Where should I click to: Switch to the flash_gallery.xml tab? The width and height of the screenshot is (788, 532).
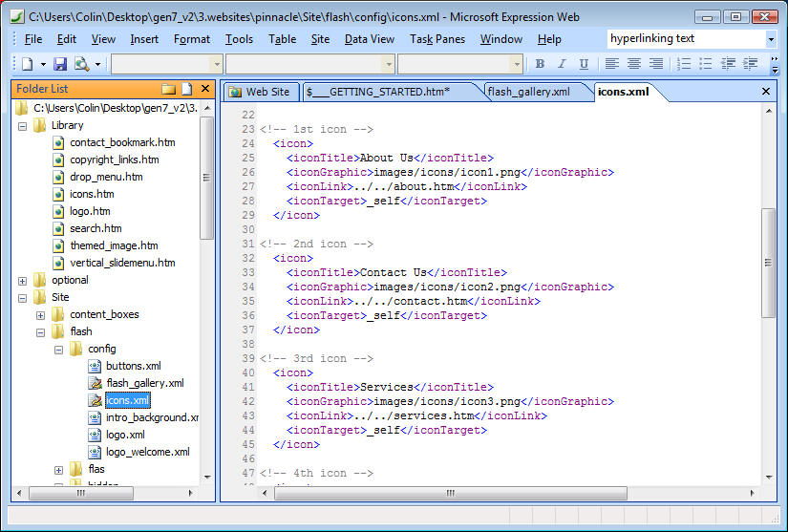pyautogui.click(x=528, y=92)
